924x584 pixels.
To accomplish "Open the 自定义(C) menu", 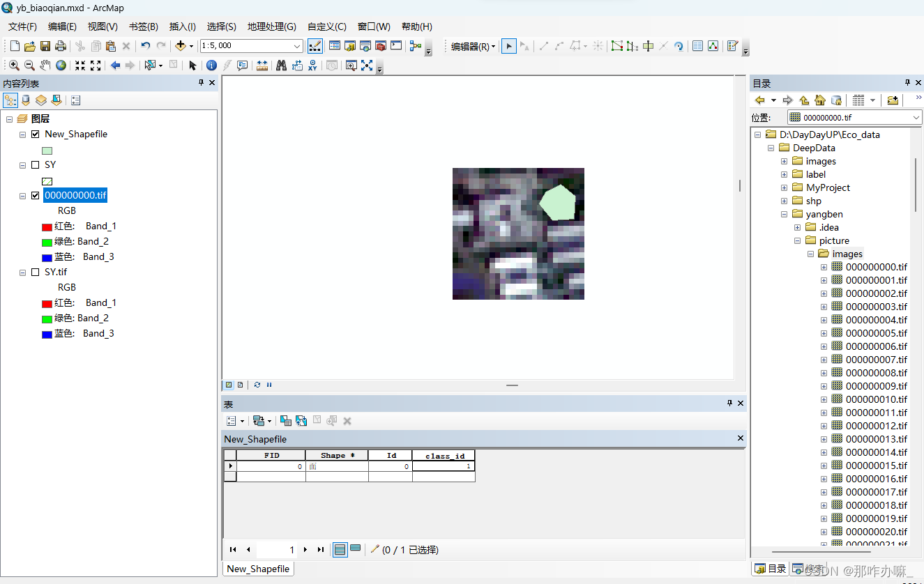I will pos(326,26).
